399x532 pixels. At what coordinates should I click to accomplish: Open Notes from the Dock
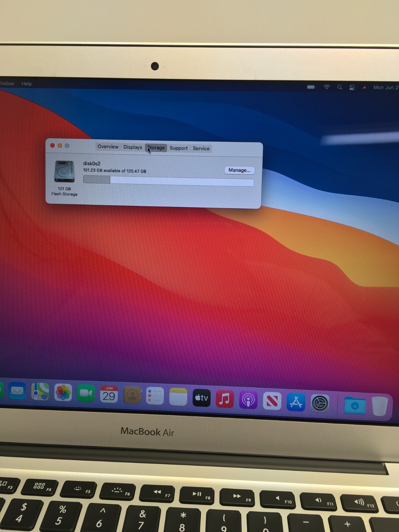(x=178, y=397)
